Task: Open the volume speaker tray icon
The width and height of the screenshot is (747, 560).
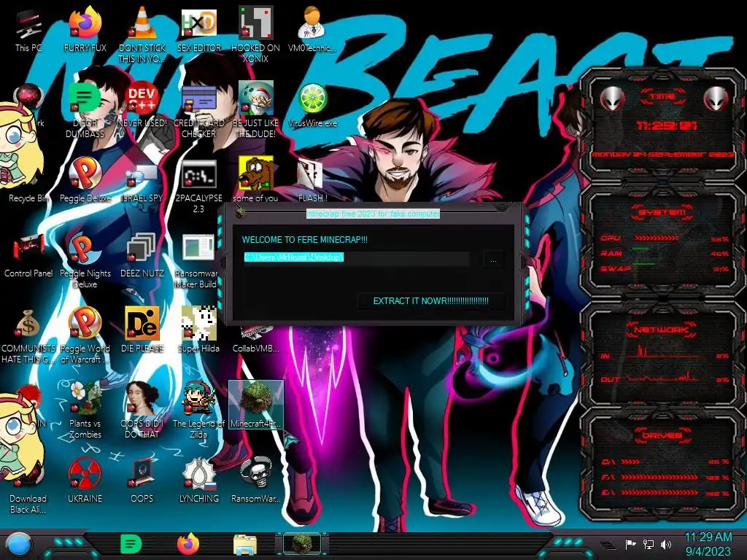Action: pyautogui.click(x=666, y=544)
